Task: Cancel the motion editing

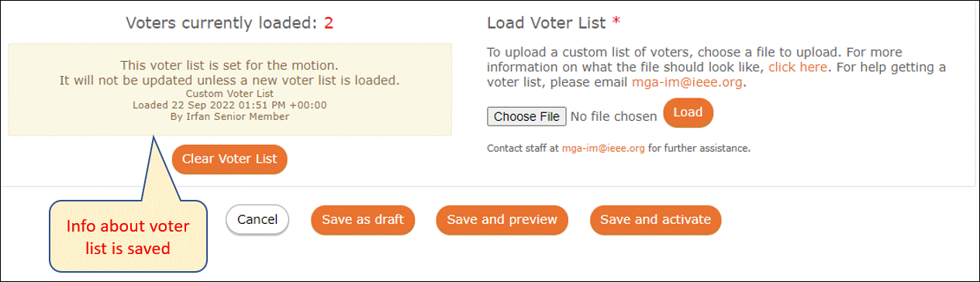Action: coord(257,219)
